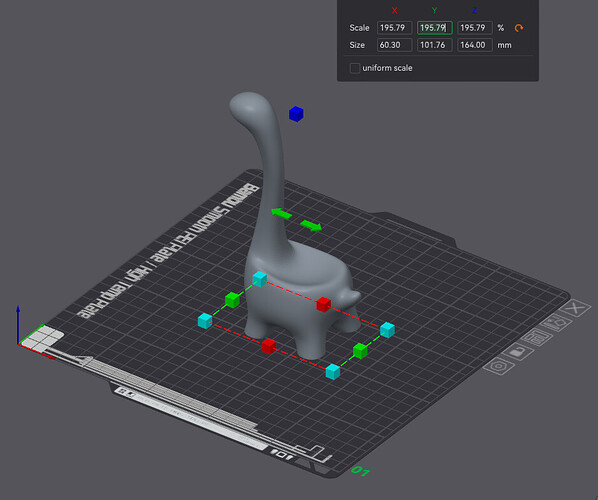Select the cyan corner handle nearest plate front
Image resolution: width=598 pixels, height=500 pixels.
[x=333, y=371]
